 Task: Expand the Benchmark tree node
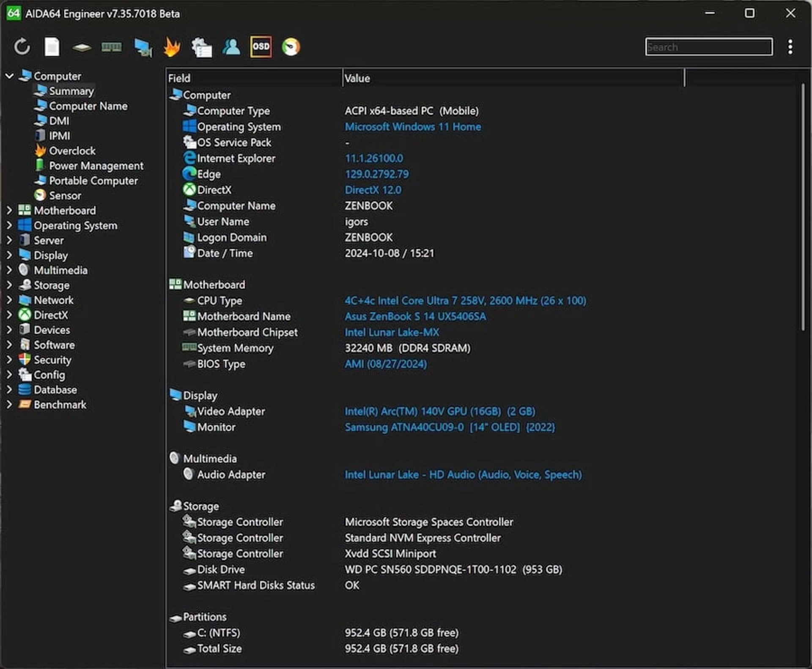9,404
